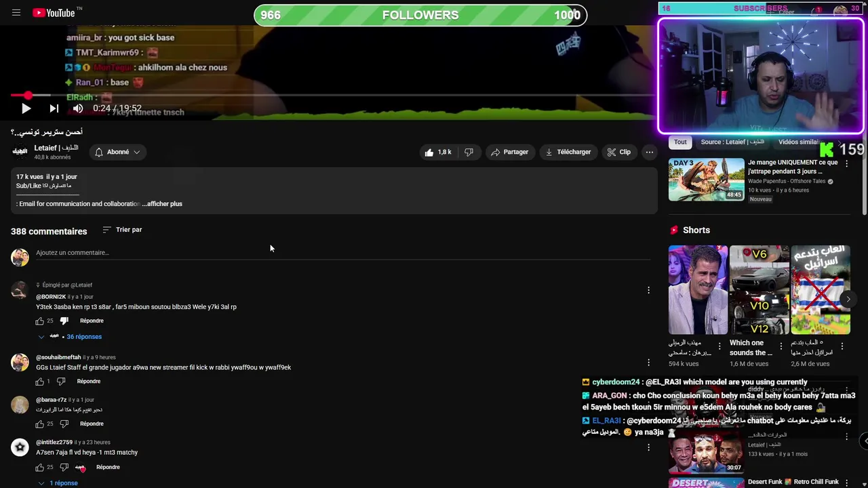868x488 pixels.
Task: Dislike the @souhaibmeftah comment
Action: (62, 382)
